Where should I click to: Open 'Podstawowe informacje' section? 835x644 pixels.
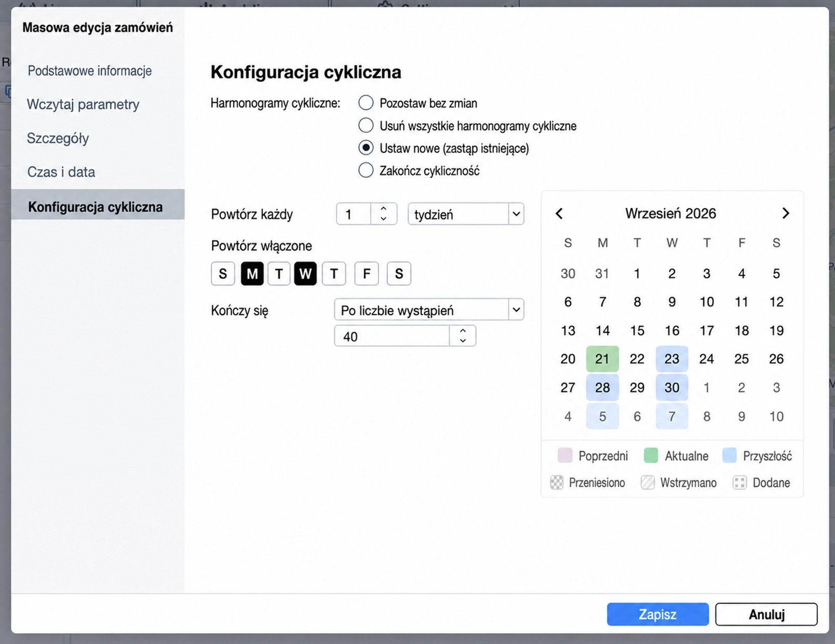[x=90, y=71]
